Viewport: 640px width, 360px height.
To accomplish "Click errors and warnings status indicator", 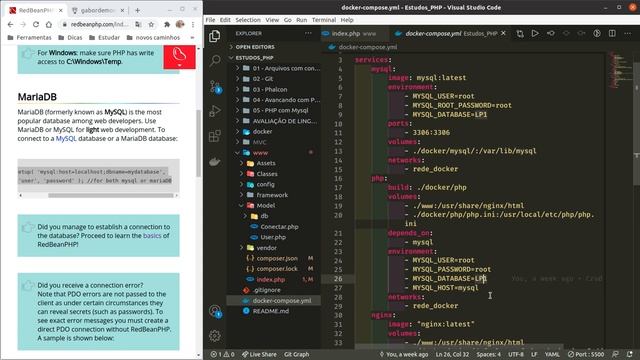I will click(x=222, y=354).
